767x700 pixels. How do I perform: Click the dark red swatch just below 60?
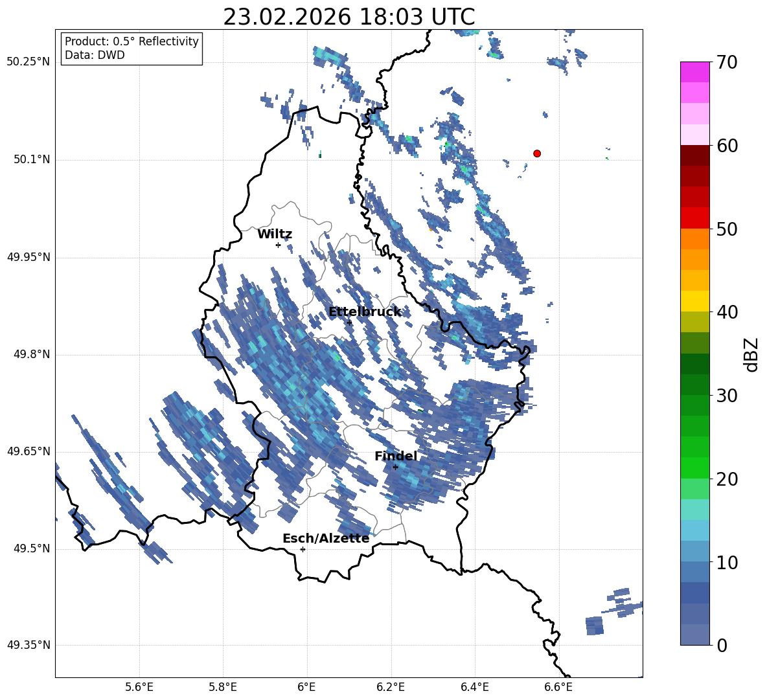coord(694,155)
